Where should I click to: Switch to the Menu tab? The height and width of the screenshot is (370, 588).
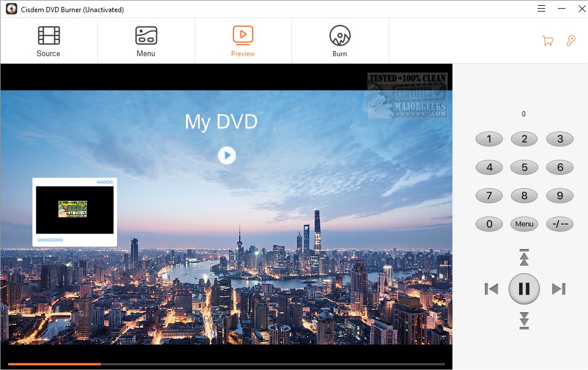pos(146,41)
